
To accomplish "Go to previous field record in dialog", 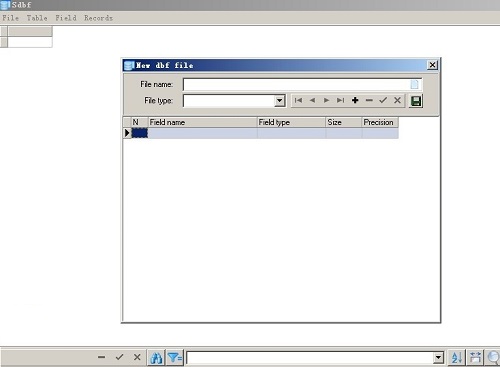I will (x=312, y=100).
